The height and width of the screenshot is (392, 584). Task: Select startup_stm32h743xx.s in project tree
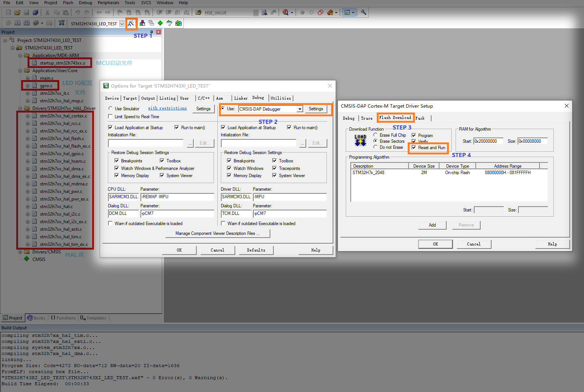pyautogui.click(x=62, y=63)
